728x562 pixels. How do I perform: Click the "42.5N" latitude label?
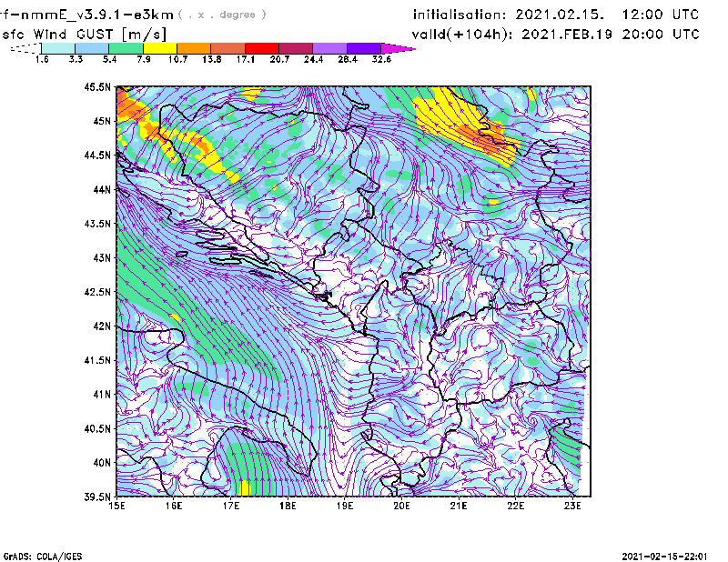coord(97,292)
